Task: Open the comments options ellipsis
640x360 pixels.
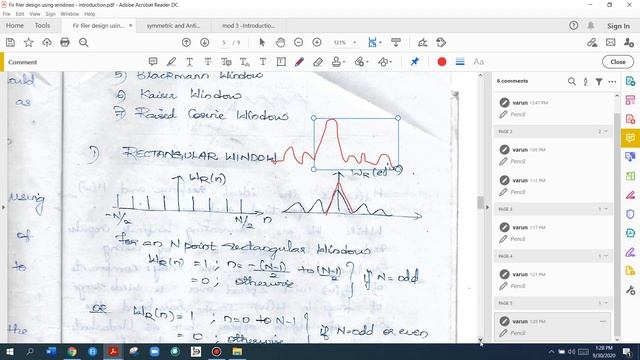Action: [x=612, y=81]
